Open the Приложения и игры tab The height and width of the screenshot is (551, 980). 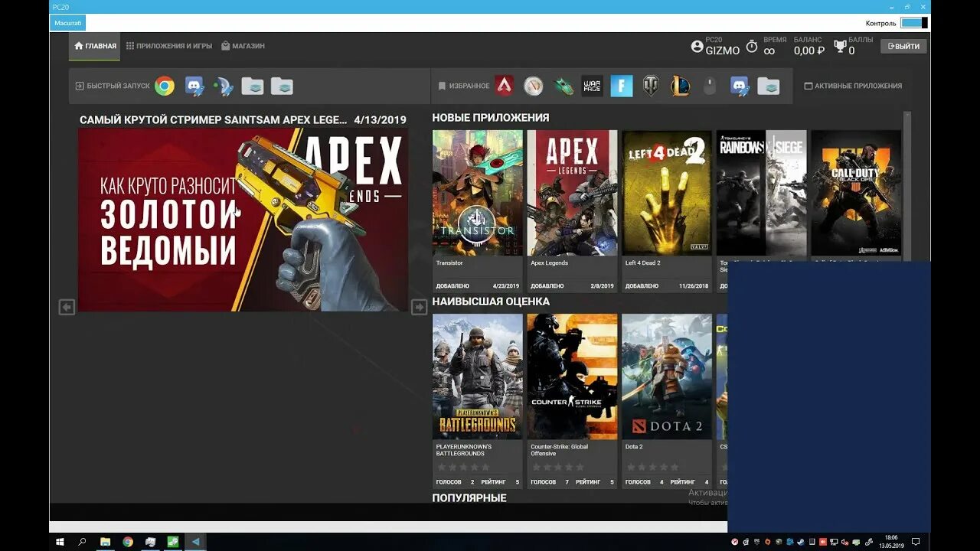tap(169, 46)
